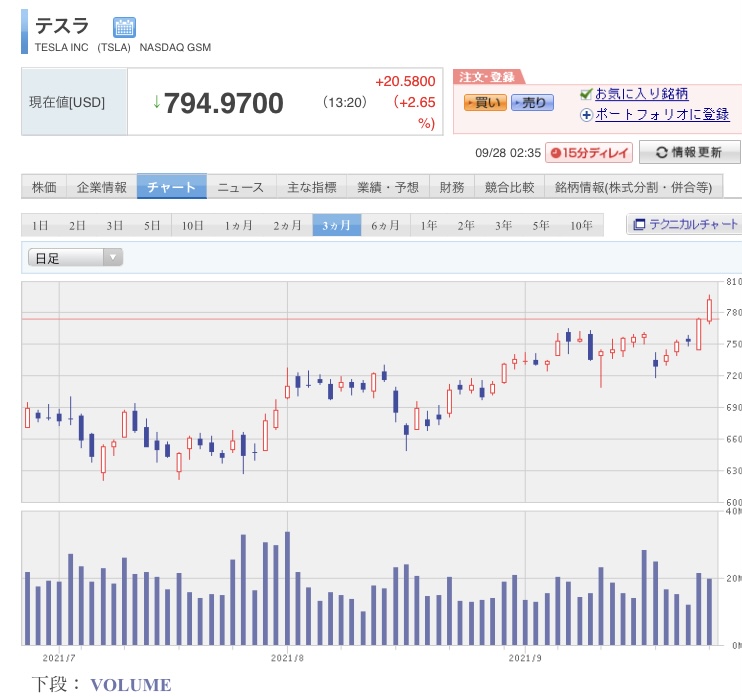Open the お気に入り銘柄 link
This screenshot has height=697, width=742.
click(x=641, y=94)
